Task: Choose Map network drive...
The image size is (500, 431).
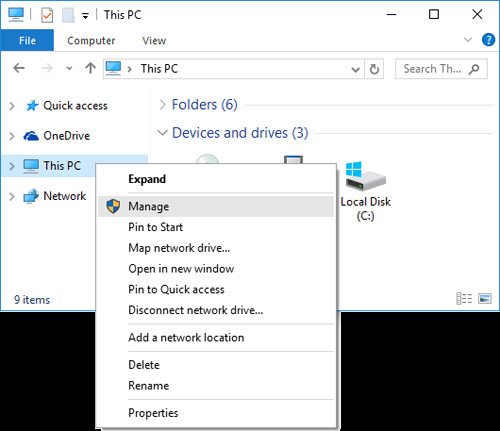Action: pyautogui.click(x=216, y=248)
